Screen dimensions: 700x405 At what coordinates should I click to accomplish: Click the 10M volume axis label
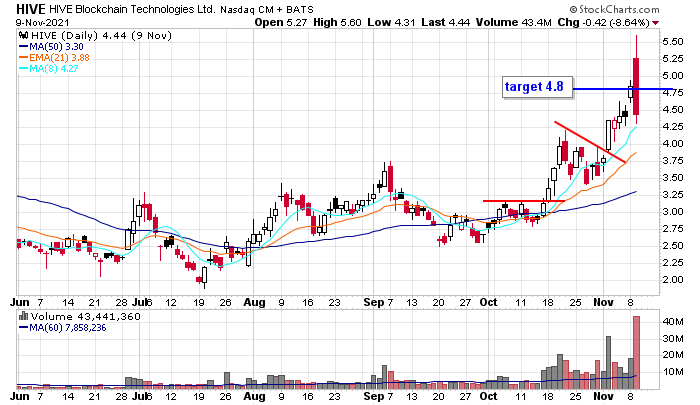tap(673, 372)
